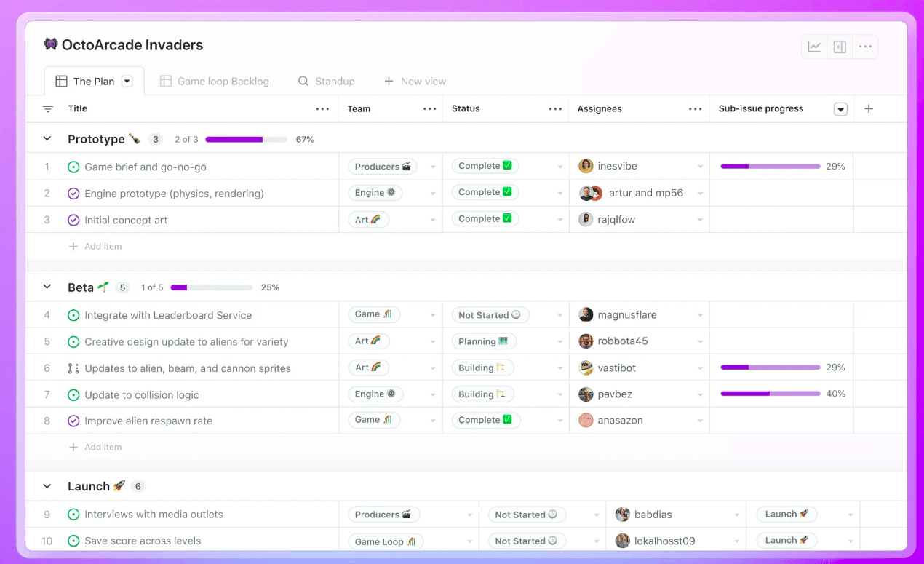Image resolution: width=924 pixels, height=564 pixels.
Task: Toggle the side panel layout icon
Action: 840,47
